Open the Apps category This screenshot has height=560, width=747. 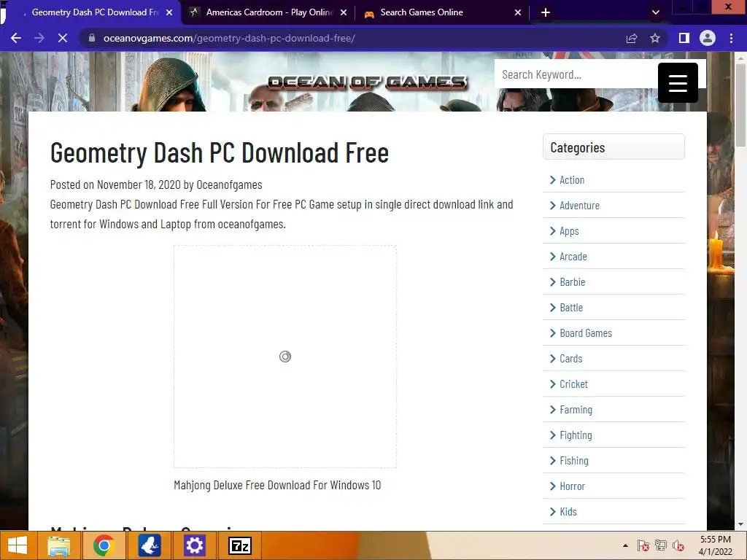569,231
